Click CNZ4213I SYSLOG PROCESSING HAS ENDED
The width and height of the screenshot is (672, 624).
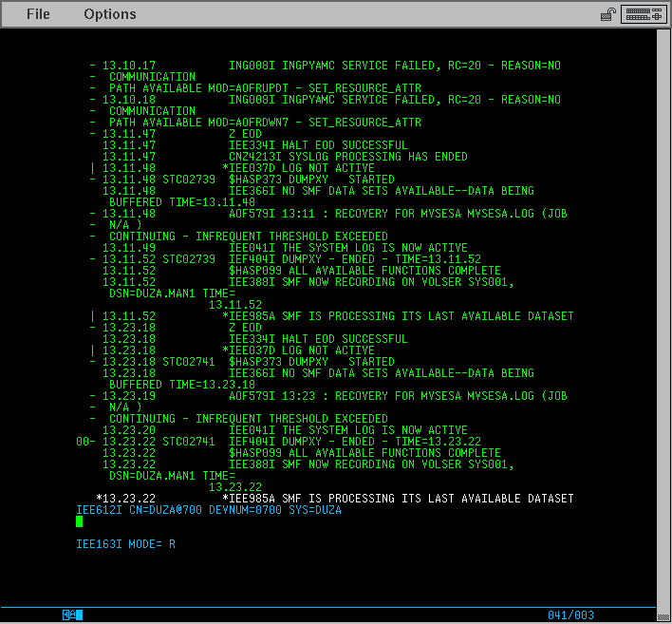pyautogui.click(x=285, y=157)
